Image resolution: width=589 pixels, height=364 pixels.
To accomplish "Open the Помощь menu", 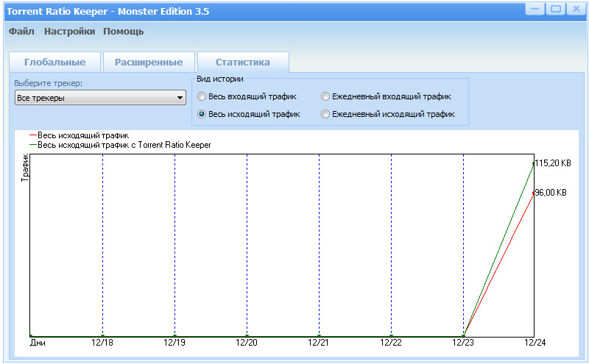I will (x=123, y=32).
